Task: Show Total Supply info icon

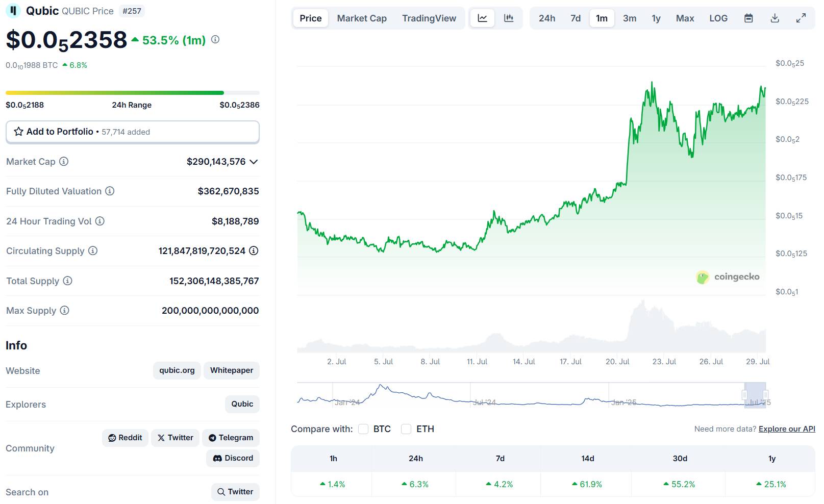Action: (x=67, y=281)
